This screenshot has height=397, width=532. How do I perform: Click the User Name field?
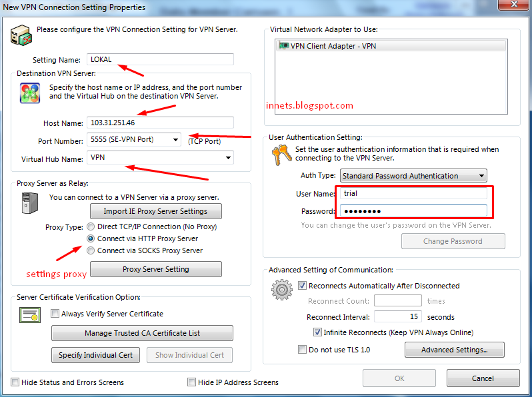coord(413,193)
